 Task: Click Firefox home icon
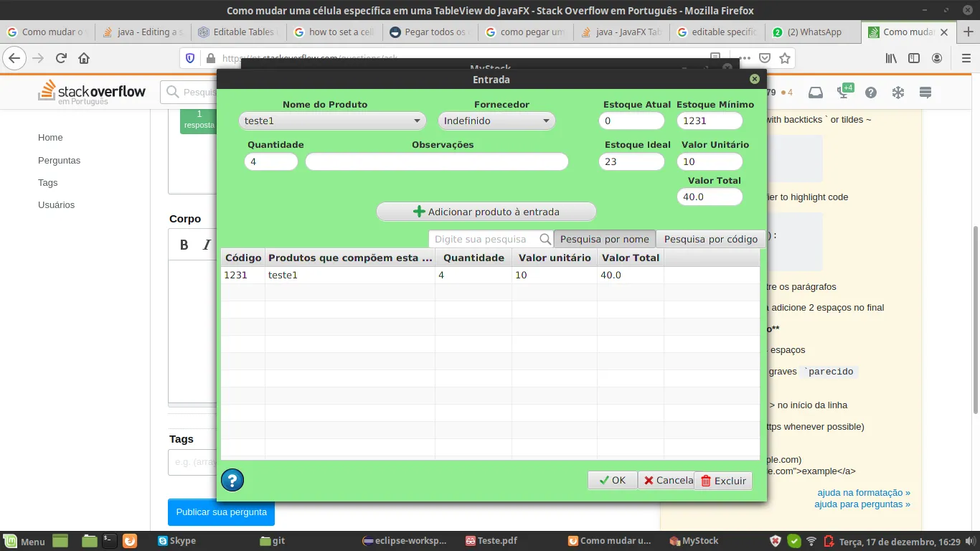point(84,58)
